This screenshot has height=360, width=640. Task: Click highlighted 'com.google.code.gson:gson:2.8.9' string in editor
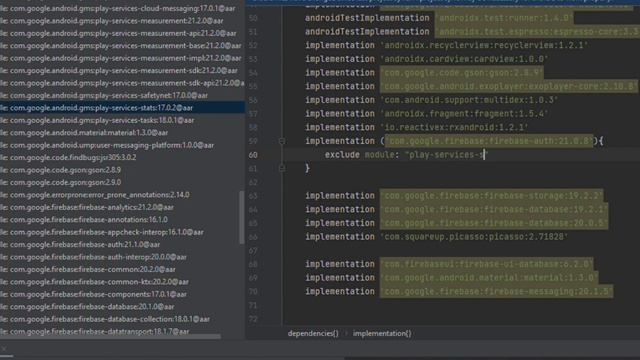point(462,73)
